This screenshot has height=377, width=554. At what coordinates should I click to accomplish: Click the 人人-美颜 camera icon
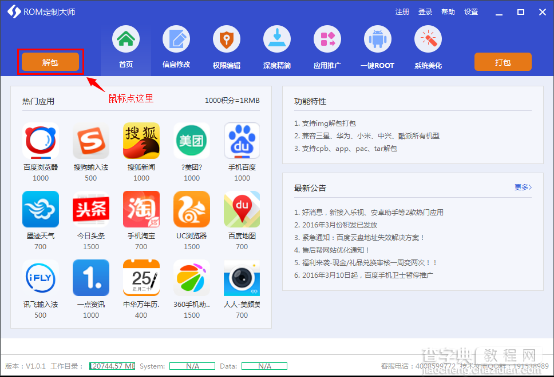[x=242, y=278]
